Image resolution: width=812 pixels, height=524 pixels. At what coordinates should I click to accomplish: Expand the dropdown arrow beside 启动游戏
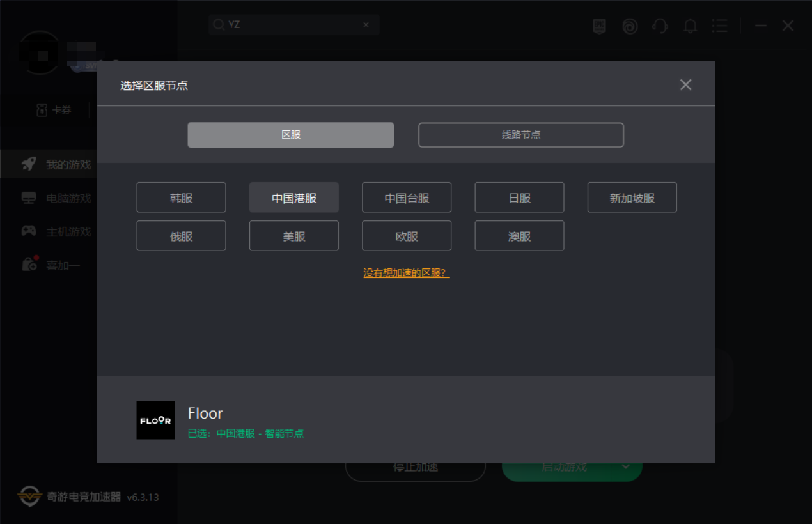(627, 466)
